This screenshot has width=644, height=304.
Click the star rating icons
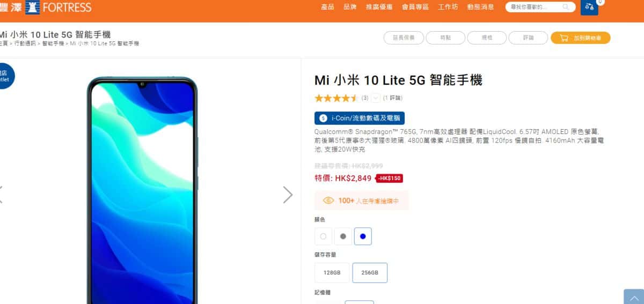(336, 98)
